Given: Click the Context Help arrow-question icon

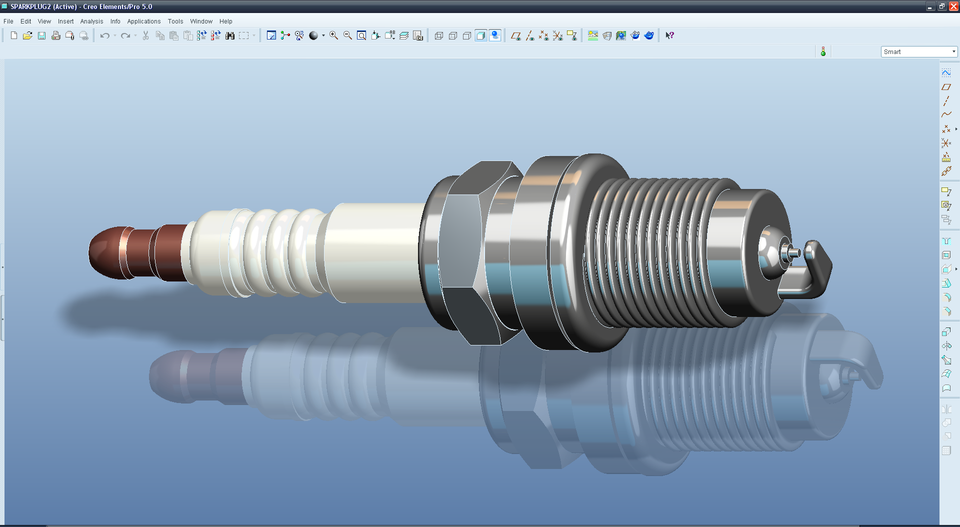Looking at the screenshot, I should (670, 36).
